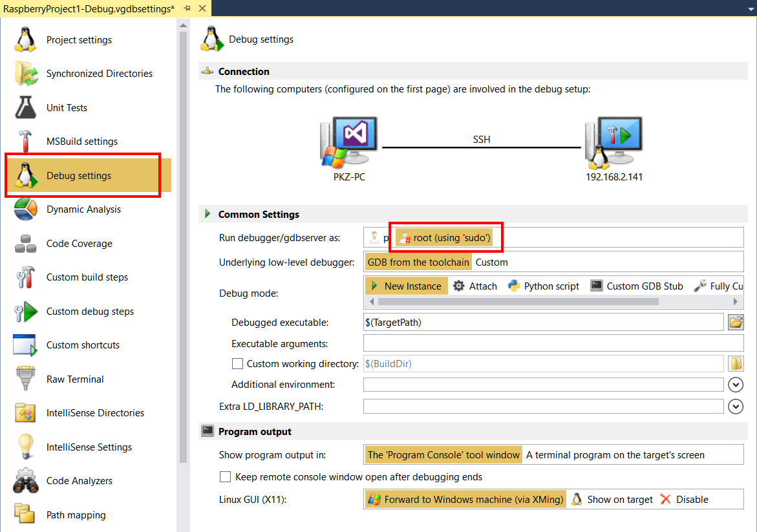Click the MSBuild settings hammer icon
The image size is (757, 532).
tap(25, 141)
